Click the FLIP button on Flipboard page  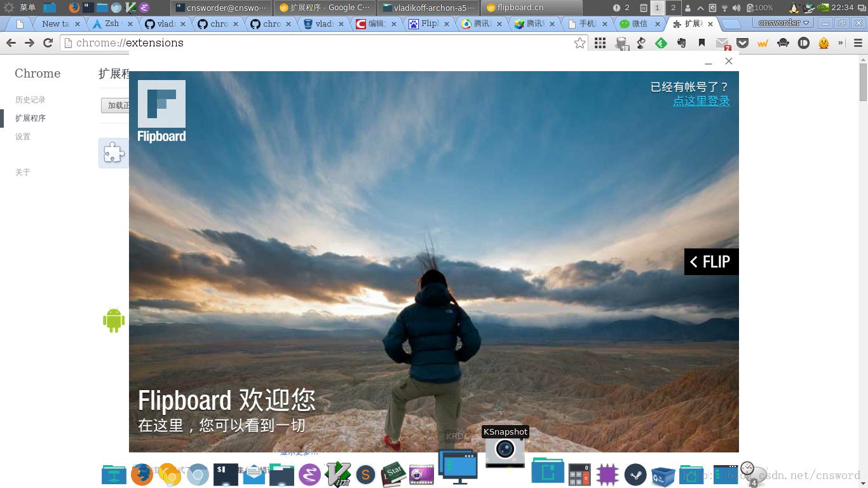pos(711,262)
